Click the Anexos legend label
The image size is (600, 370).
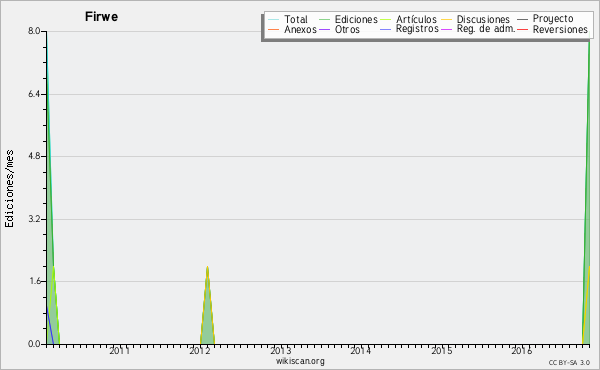pyautogui.click(x=300, y=29)
